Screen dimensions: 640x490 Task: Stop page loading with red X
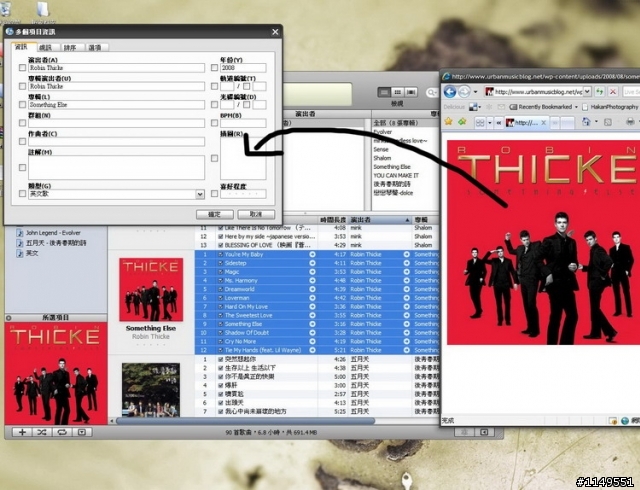point(613,91)
